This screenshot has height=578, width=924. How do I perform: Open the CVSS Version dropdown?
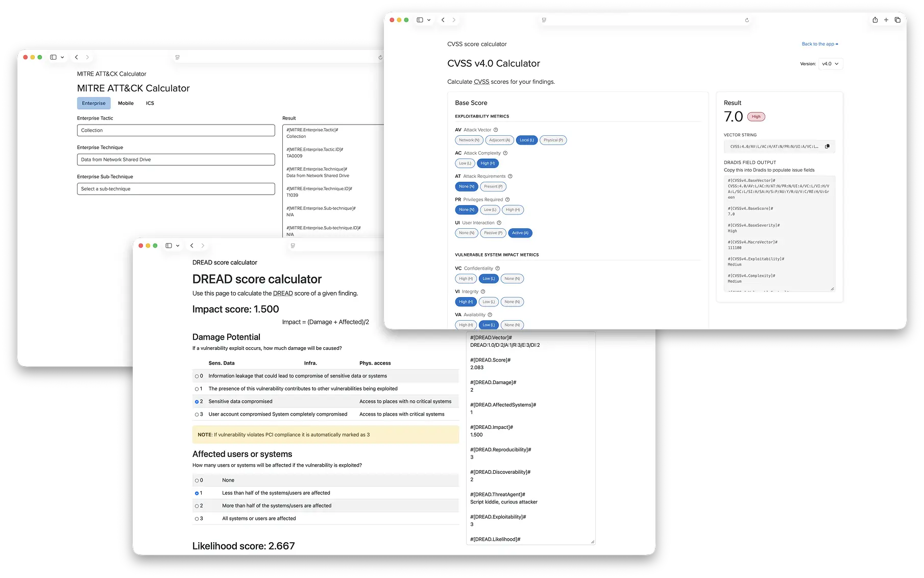[830, 64]
